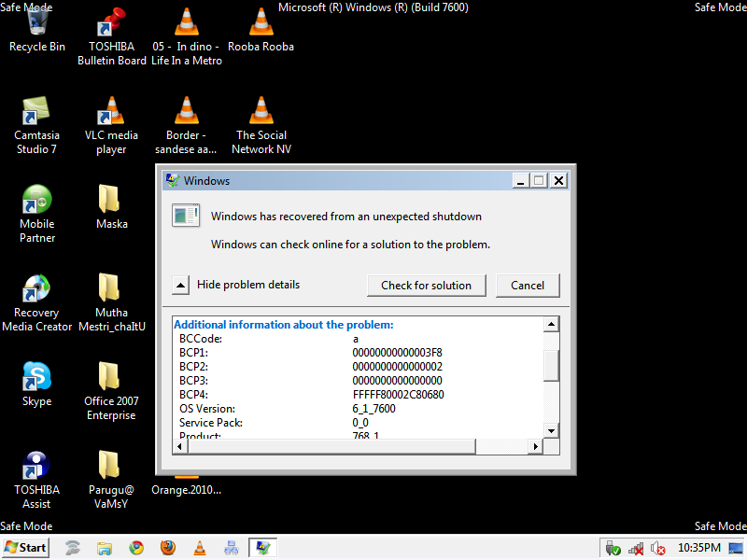Click the details vertical scrollbar down arrow

[x=551, y=431]
